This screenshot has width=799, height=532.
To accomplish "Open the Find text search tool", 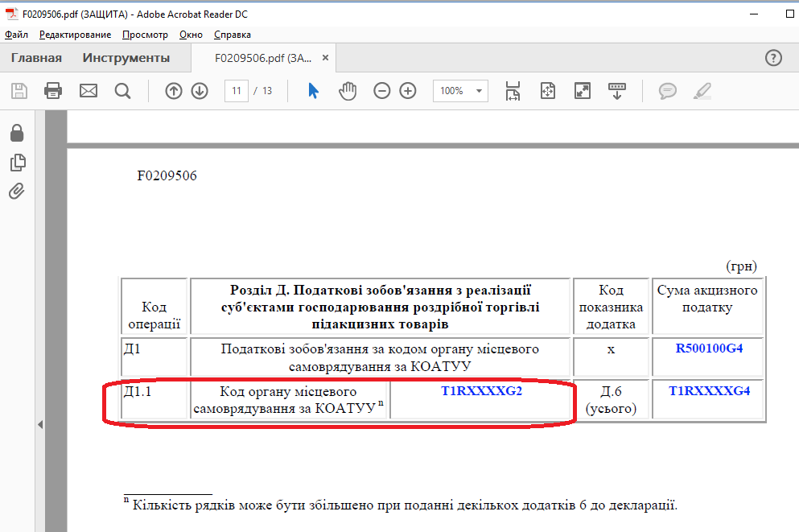I will pos(122,91).
